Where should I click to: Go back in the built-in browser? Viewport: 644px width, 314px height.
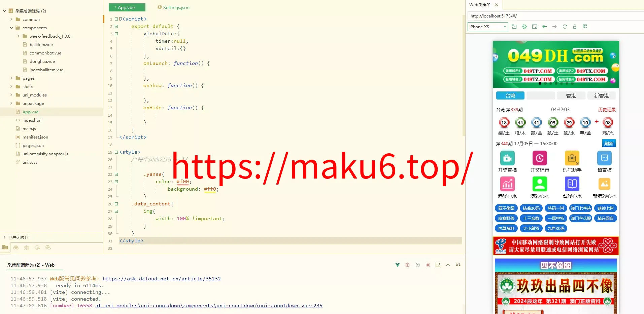(x=545, y=27)
